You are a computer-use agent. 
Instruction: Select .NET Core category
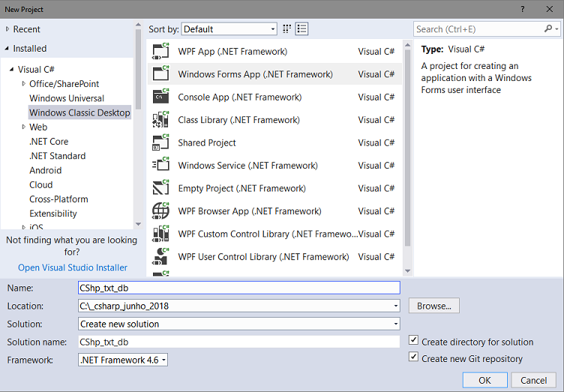(49, 142)
